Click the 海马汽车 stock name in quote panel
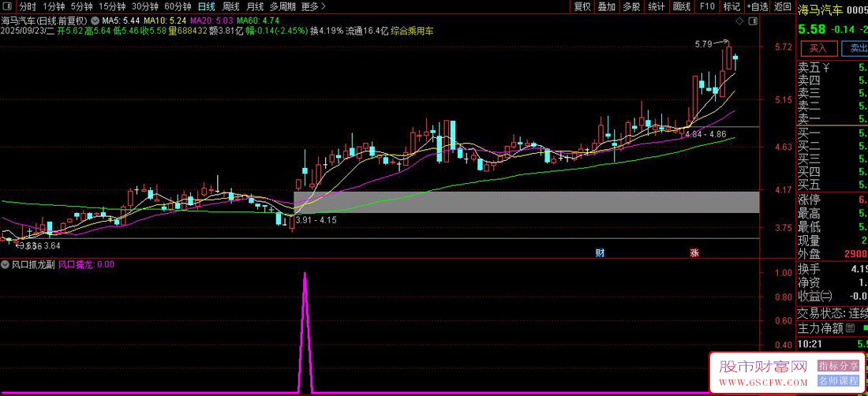Screen dimensions: 868x396 (x=820, y=9)
